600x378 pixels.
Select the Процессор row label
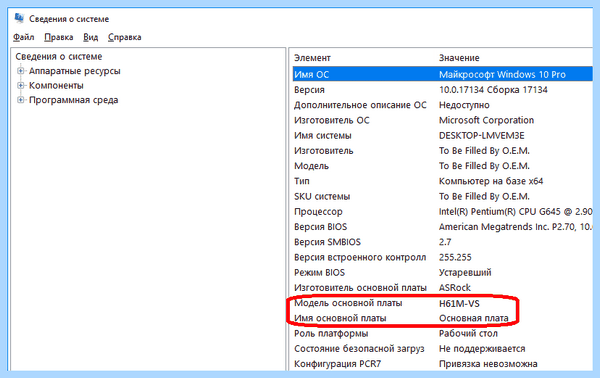[318, 212]
